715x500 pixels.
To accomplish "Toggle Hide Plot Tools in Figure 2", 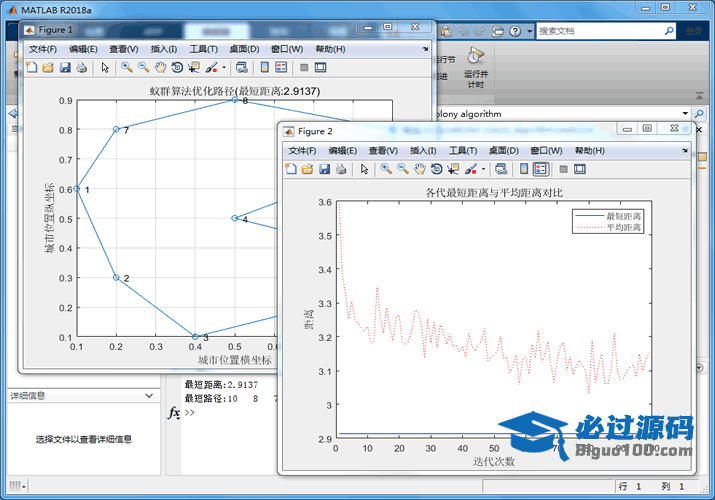I will pos(564,169).
